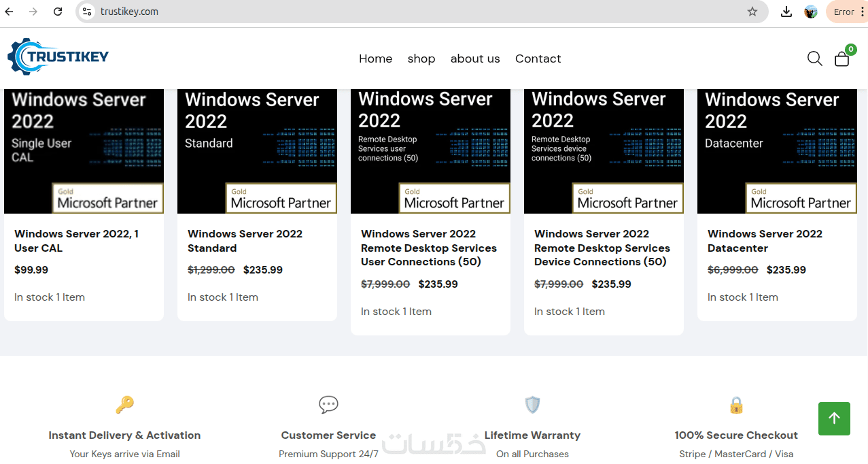The height and width of the screenshot is (464, 868).
Task: Click the Trustikey logo
Action: pyautogui.click(x=58, y=56)
